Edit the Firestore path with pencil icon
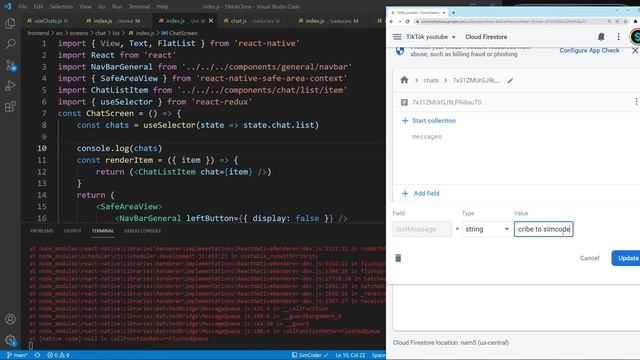This screenshot has height=360, width=640. pos(510,80)
